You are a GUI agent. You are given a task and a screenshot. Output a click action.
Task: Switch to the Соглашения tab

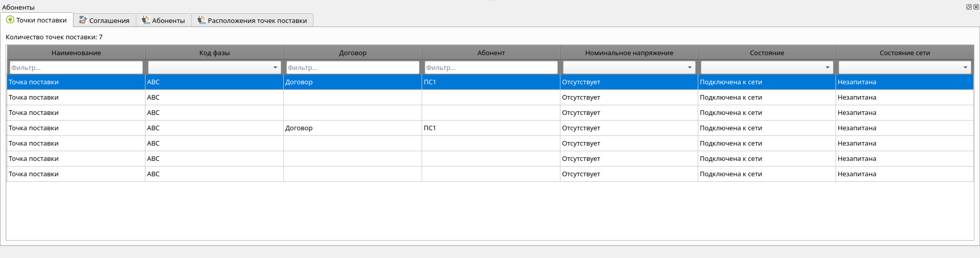(x=109, y=20)
